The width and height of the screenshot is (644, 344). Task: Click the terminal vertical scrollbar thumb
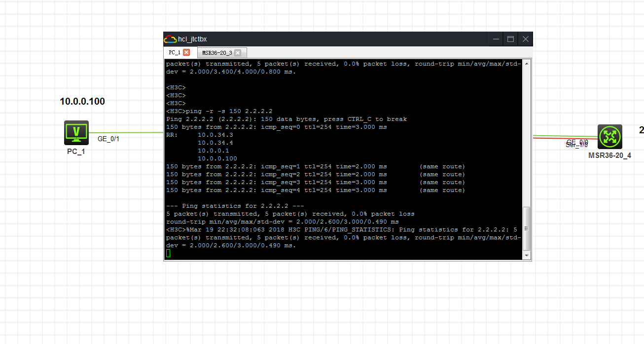pos(527,229)
